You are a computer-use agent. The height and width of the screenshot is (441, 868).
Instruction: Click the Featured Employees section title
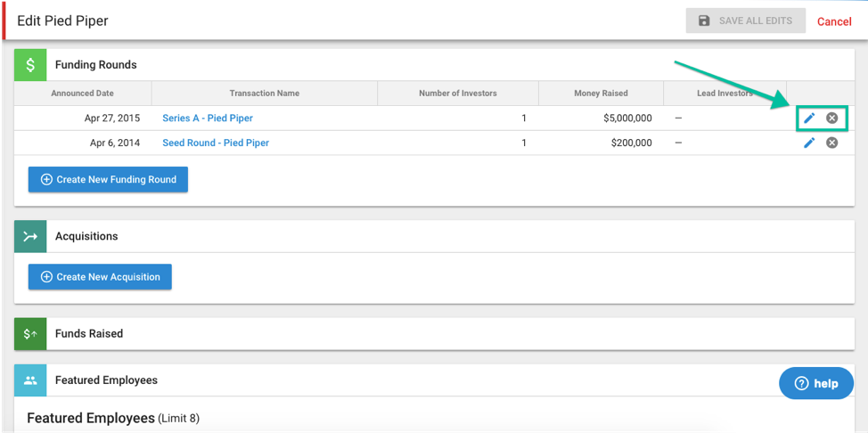coord(106,380)
